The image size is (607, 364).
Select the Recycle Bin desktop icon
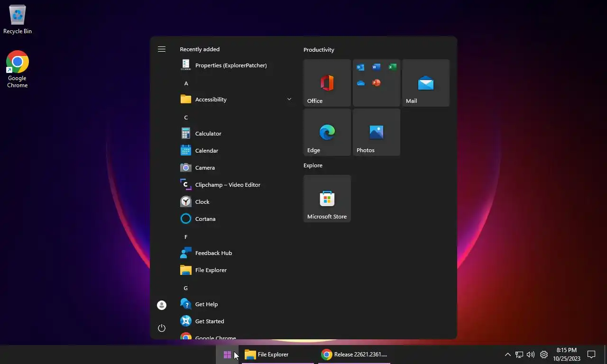coord(18,20)
